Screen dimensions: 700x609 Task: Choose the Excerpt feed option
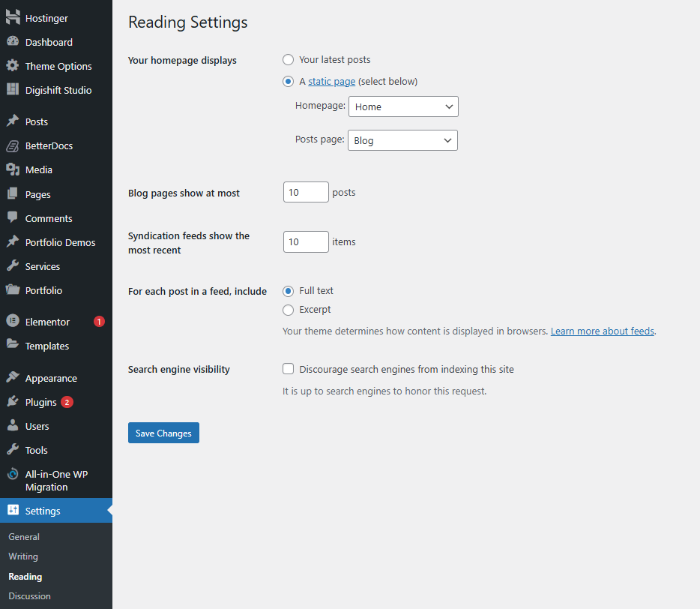click(x=288, y=310)
